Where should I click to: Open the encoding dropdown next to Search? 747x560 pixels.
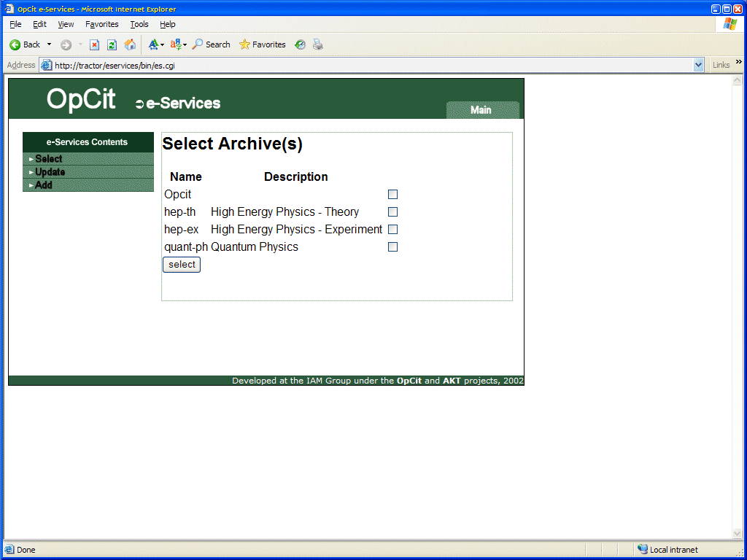pyautogui.click(x=179, y=44)
